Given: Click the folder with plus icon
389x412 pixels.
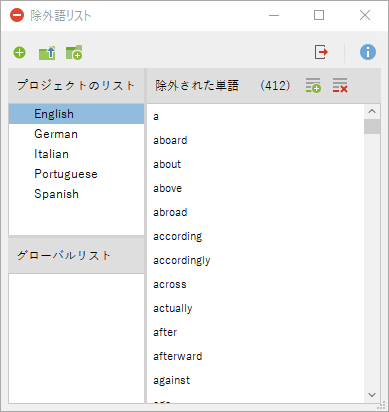Looking at the screenshot, I should pyautogui.click(x=74, y=53).
